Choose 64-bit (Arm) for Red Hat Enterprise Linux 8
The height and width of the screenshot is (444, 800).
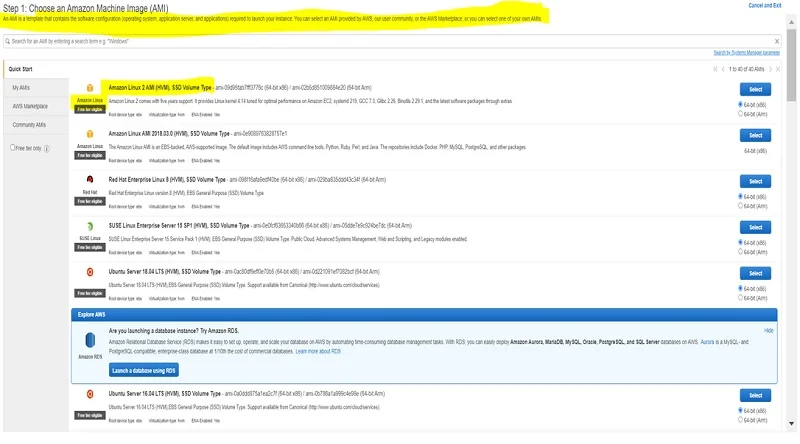click(x=740, y=206)
